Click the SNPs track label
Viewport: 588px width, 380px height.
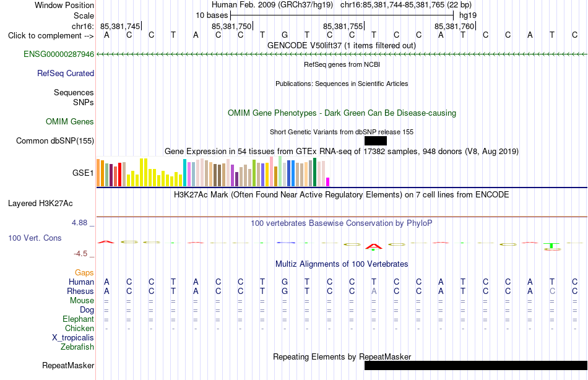tap(84, 102)
